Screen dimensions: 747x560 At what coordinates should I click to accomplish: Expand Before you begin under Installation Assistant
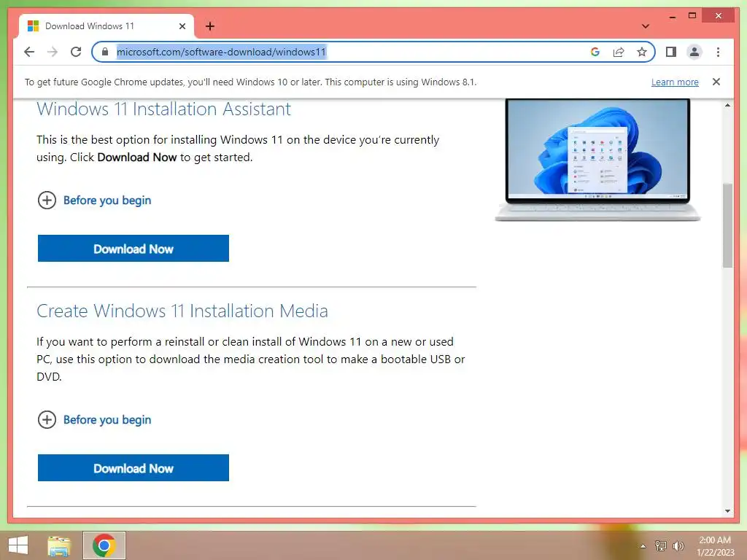point(94,201)
